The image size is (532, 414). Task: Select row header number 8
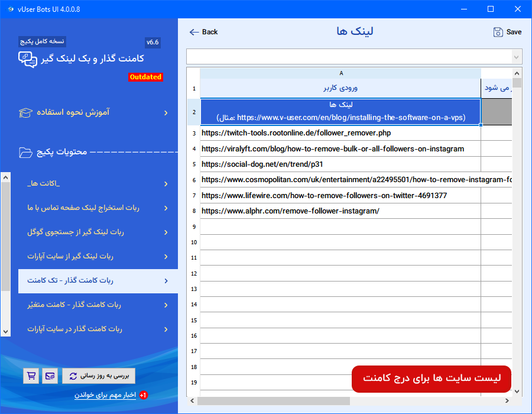[194, 211]
